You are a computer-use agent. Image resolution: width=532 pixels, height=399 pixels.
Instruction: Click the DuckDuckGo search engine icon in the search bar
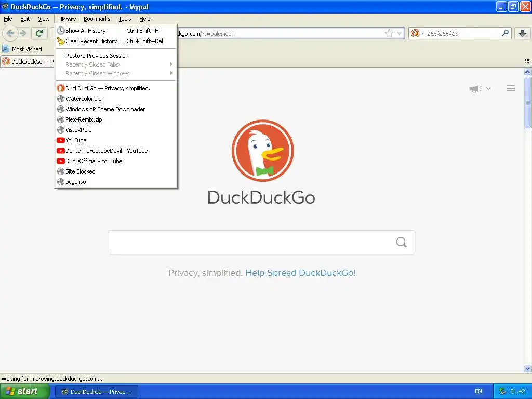point(415,33)
